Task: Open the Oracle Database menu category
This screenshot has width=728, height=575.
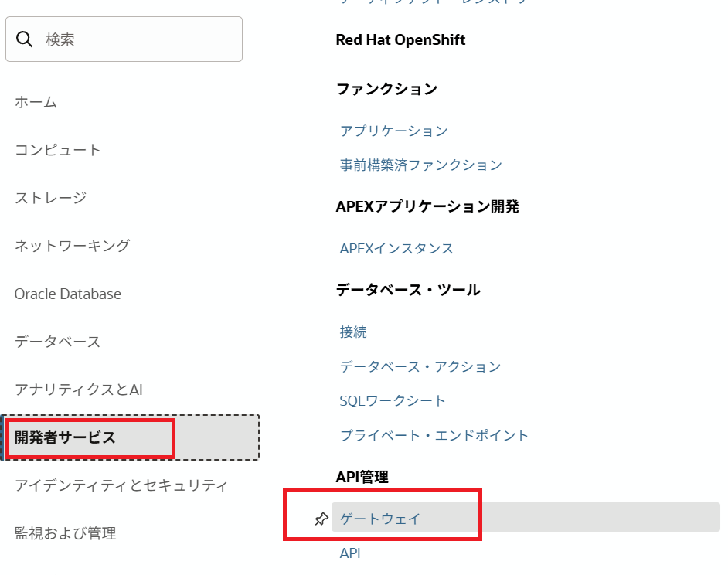Action: [x=68, y=294]
